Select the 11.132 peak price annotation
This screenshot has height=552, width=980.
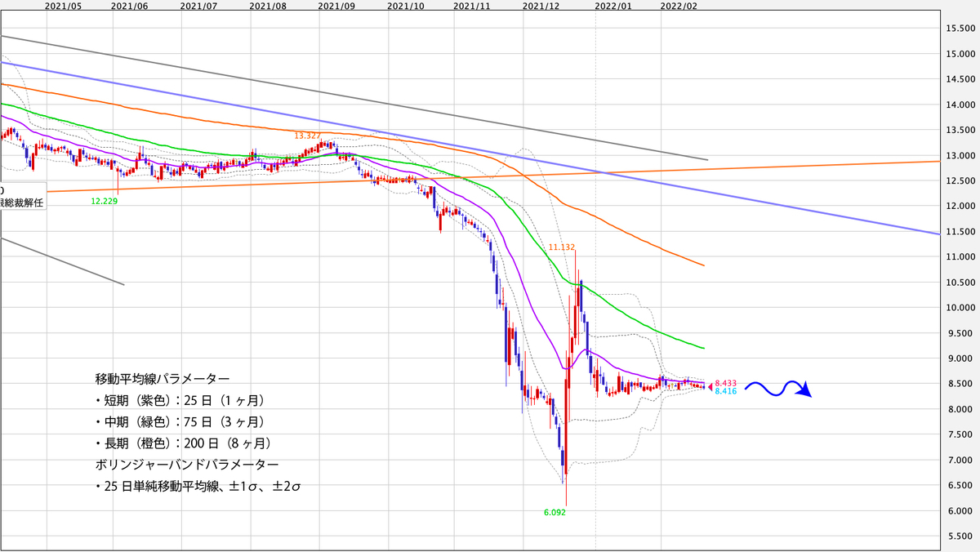561,246
